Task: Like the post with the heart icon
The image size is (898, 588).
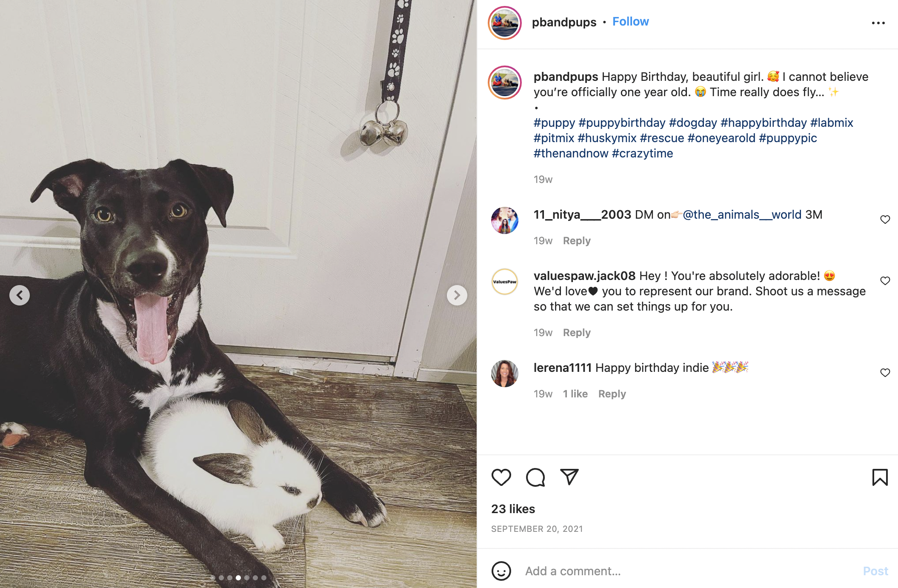Action: pyautogui.click(x=501, y=477)
